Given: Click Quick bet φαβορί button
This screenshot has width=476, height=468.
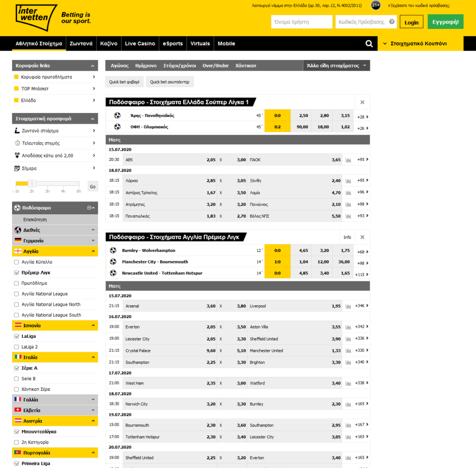Looking at the screenshot, I should (124, 82).
